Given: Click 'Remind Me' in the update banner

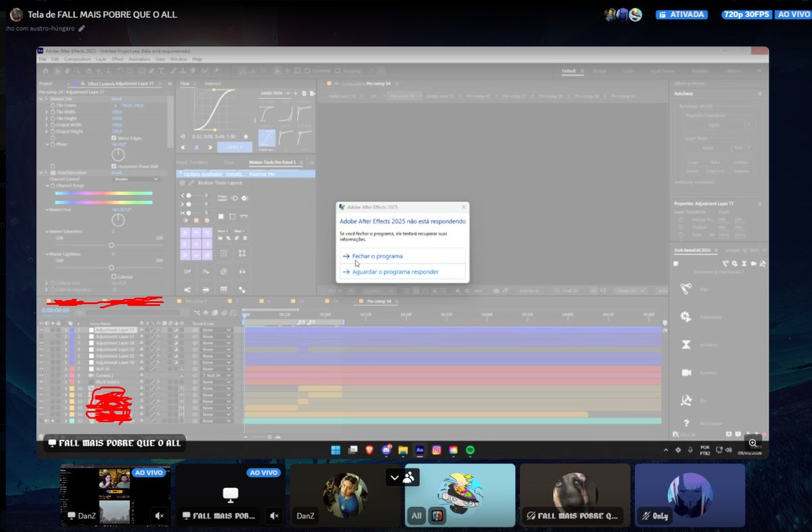Looking at the screenshot, I should tap(263, 174).
